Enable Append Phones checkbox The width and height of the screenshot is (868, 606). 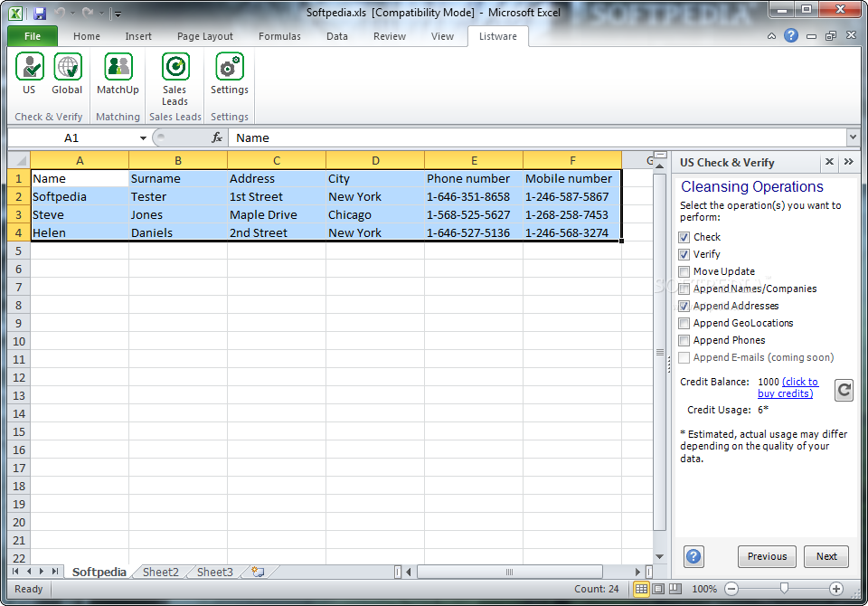click(x=684, y=340)
